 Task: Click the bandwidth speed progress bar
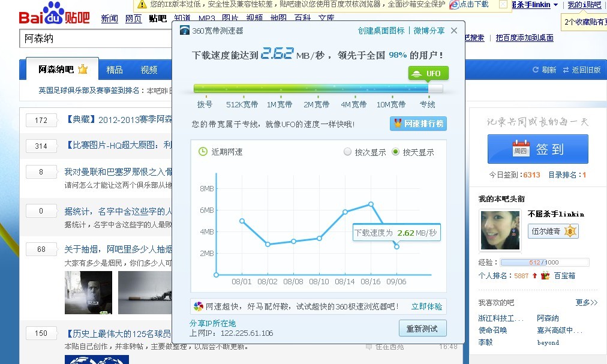click(318, 89)
